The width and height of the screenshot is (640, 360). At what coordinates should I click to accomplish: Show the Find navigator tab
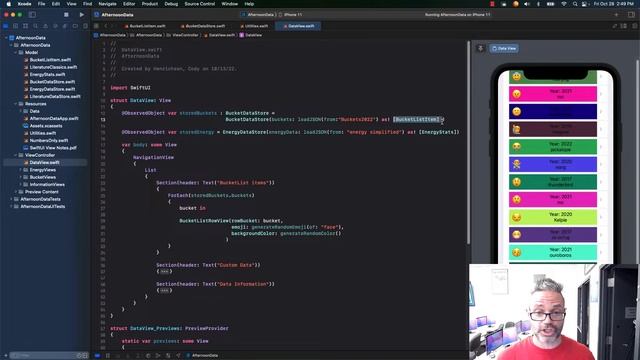36,26
